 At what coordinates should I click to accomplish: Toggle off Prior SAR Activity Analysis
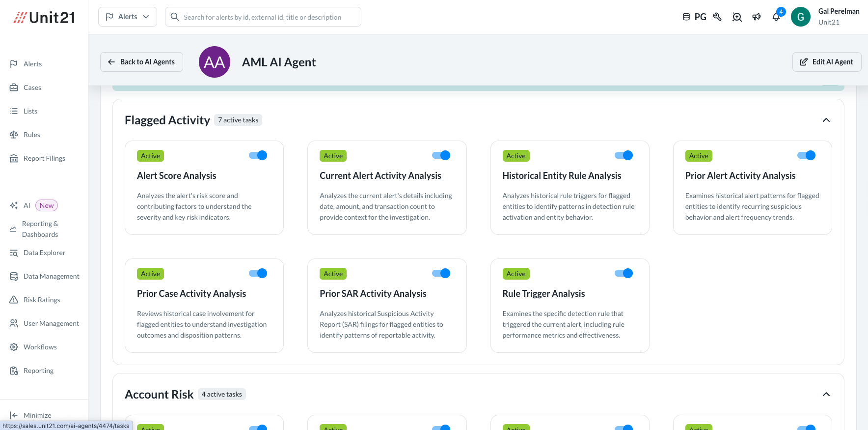(441, 273)
